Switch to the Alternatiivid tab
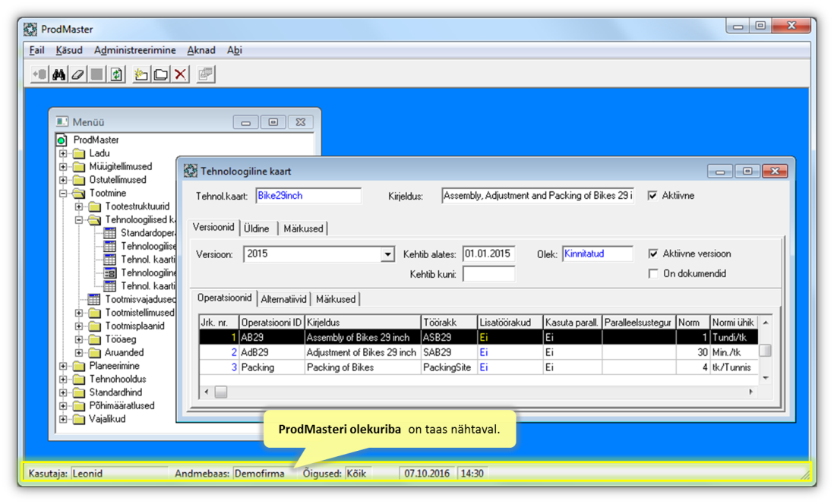This screenshot has height=504, width=834. click(x=283, y=299)
